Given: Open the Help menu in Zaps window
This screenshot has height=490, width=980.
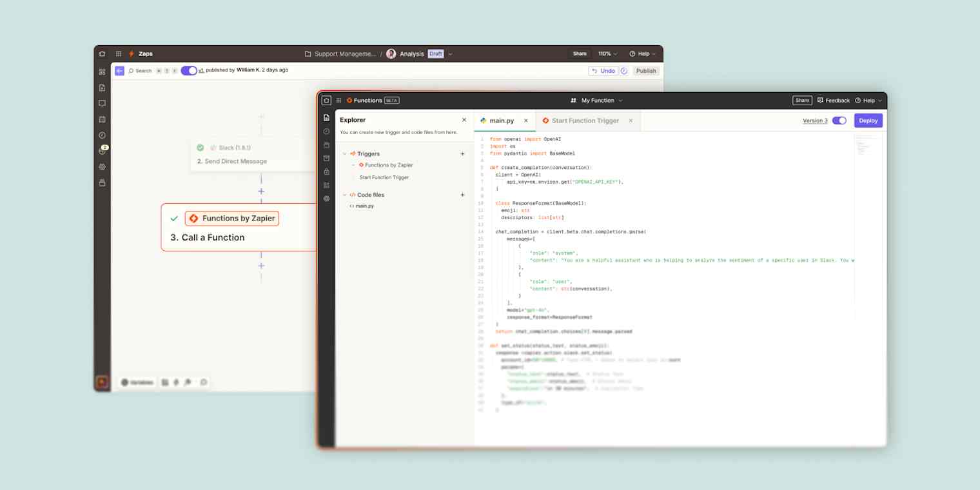Looking at the screenshot, I should [642, 54].
